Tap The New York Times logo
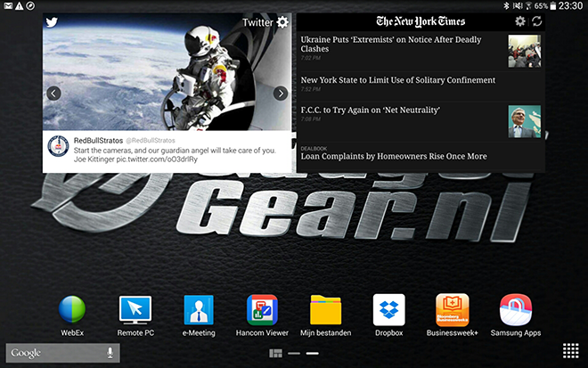The width and height of the screenshot is (588, 368). click(x=421, y=21)
